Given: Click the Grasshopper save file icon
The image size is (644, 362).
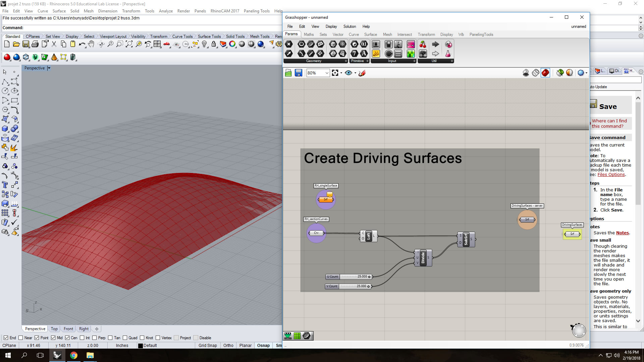Looking at the screenshot, I should coord(298,73).
